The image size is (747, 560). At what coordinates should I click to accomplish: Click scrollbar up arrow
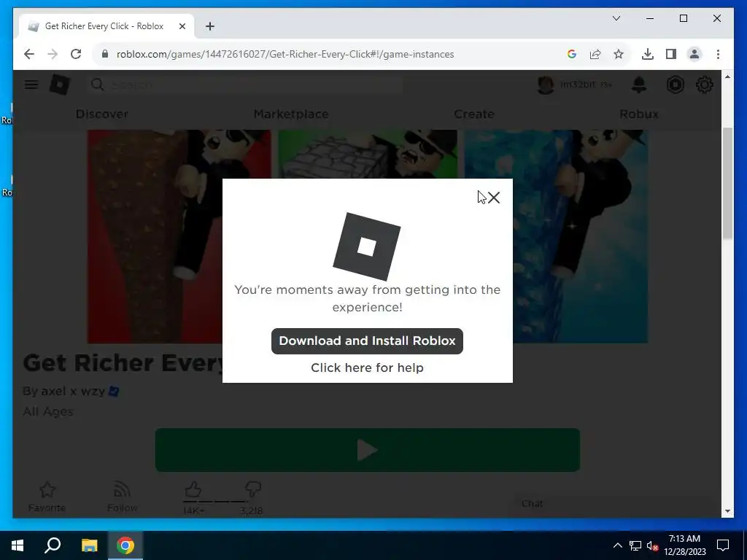(x=727, y=77)
